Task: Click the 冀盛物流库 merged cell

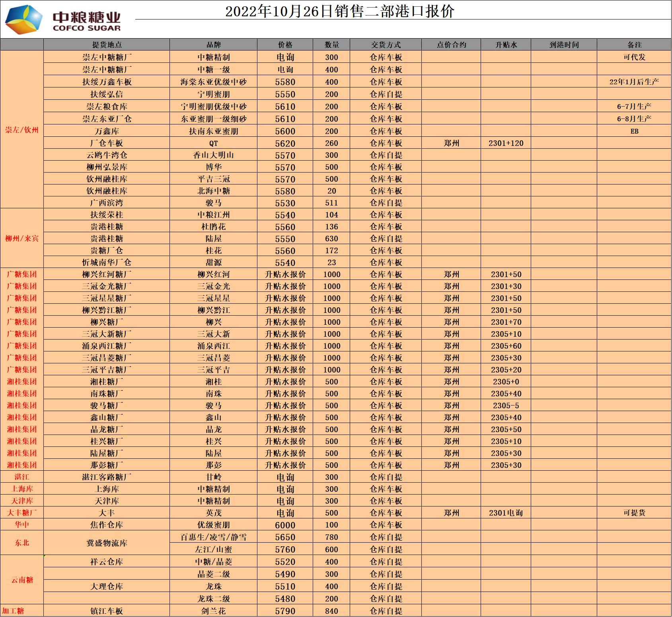Action: click(x=107, y=543)
